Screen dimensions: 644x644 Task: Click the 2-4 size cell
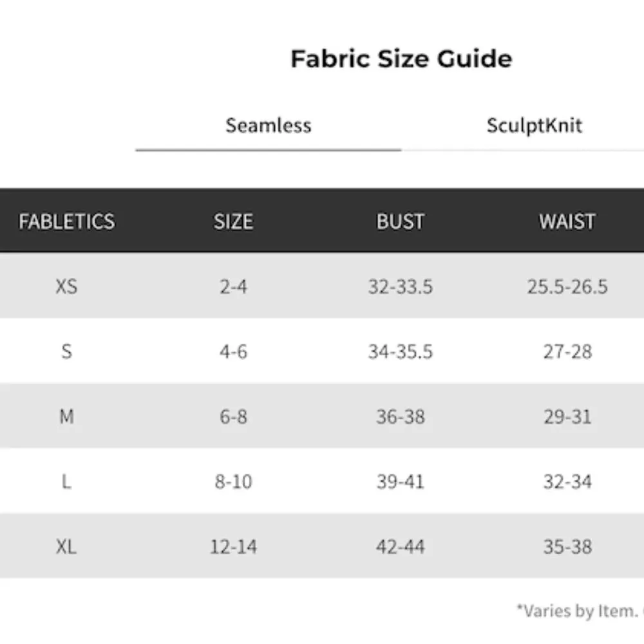click(x=233, y=287)
